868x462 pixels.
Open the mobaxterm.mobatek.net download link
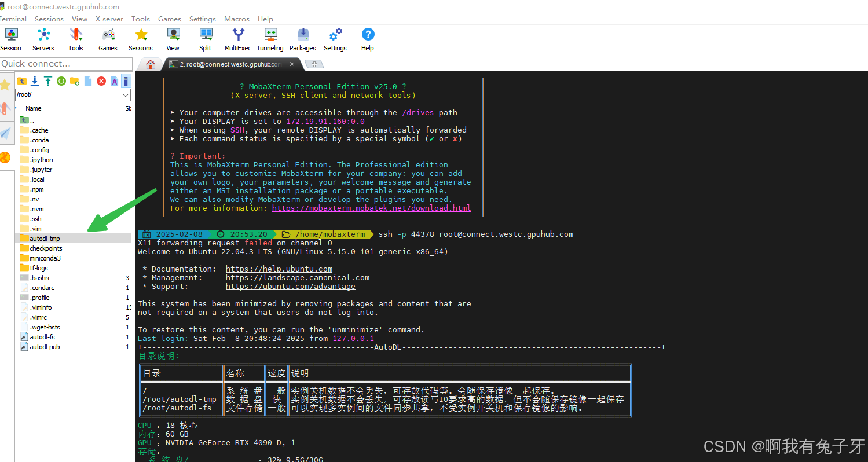[371, 208]
